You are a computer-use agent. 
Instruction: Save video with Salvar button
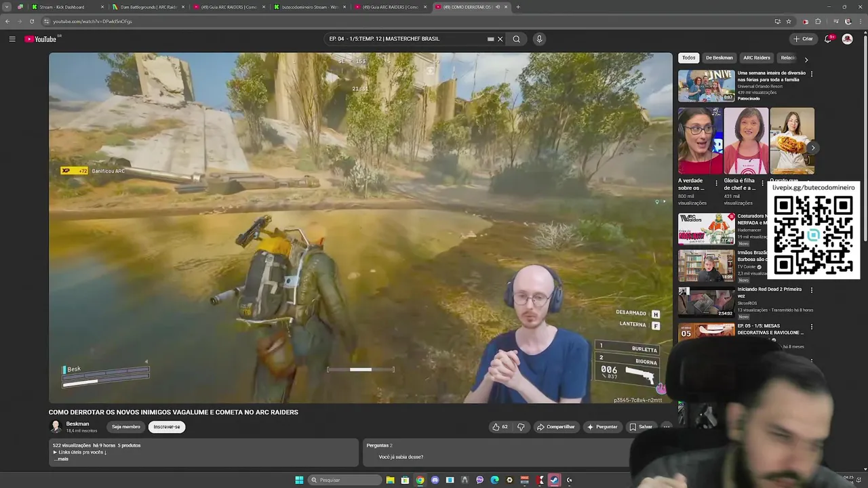pos(641,427)
